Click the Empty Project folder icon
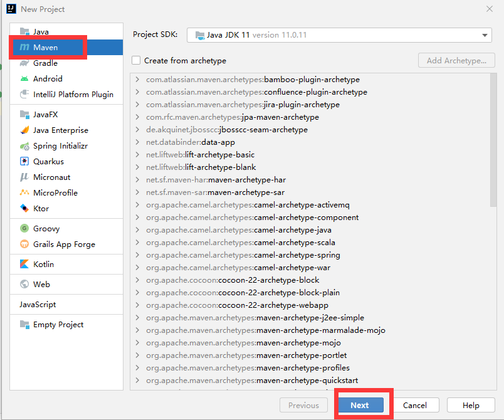Image resolution: width=504 pixels, height=420 pixels. (24, 324)
